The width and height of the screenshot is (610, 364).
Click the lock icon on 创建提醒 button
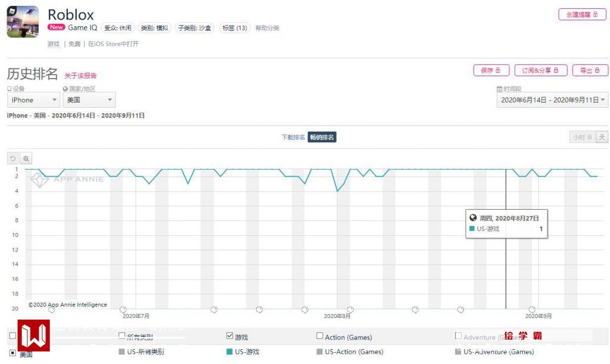(595, 14)
